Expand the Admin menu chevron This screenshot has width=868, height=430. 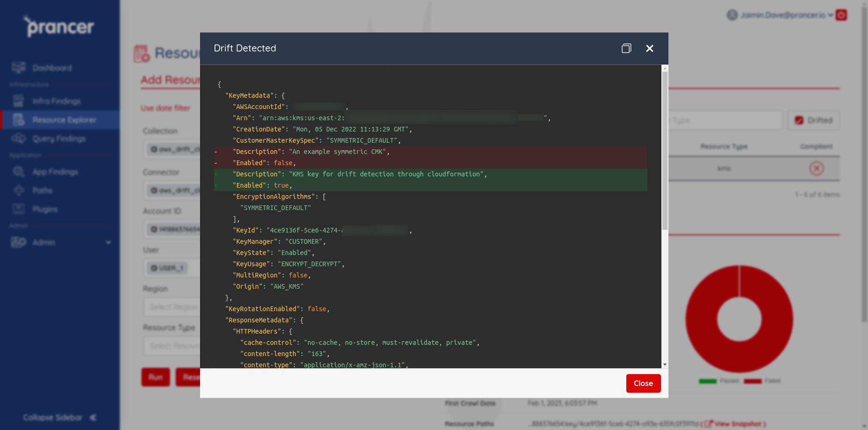pyautogui.click(x=108, y=242)
